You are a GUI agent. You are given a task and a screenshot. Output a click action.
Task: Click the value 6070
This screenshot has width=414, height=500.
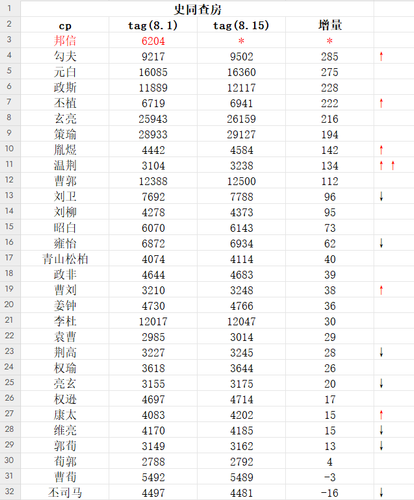click(153, 228)
